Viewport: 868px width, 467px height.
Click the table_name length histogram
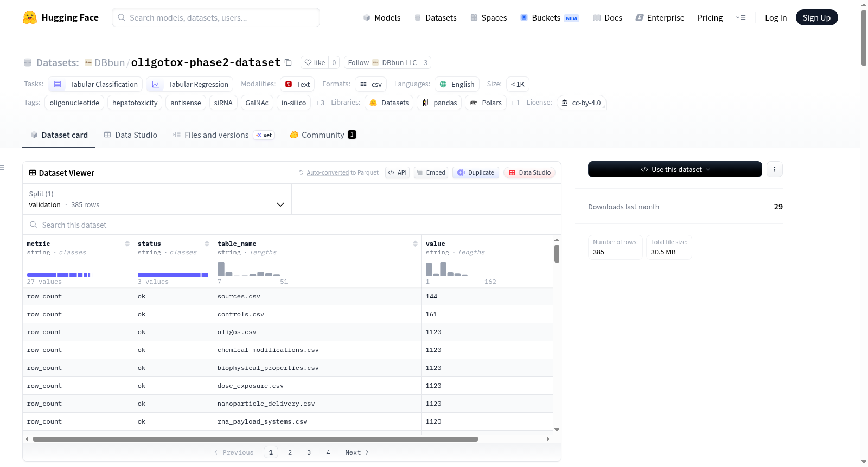tap(253, 269)
